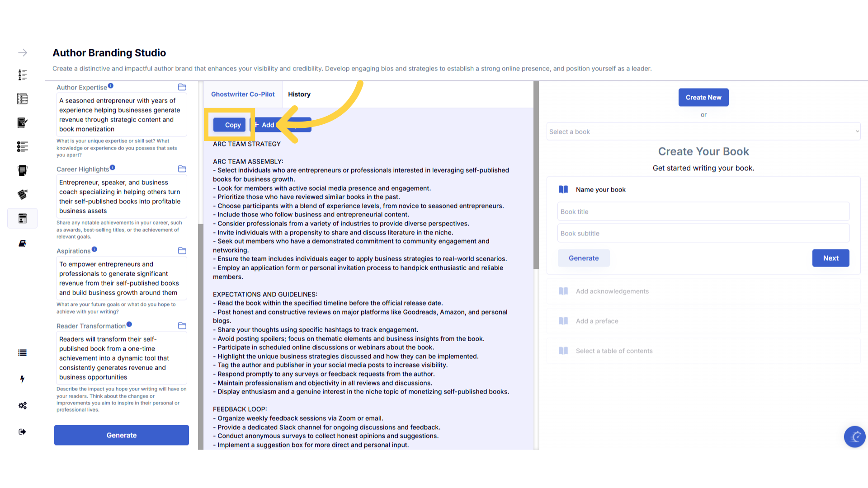Expand Select a table of contents
The image size is (868, 488).
coord(614,351)
